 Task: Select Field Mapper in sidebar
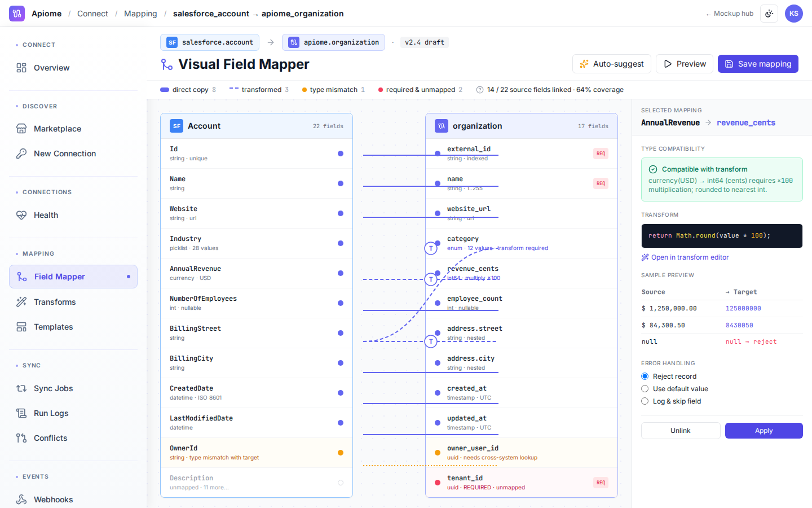(x=73, y=277)
